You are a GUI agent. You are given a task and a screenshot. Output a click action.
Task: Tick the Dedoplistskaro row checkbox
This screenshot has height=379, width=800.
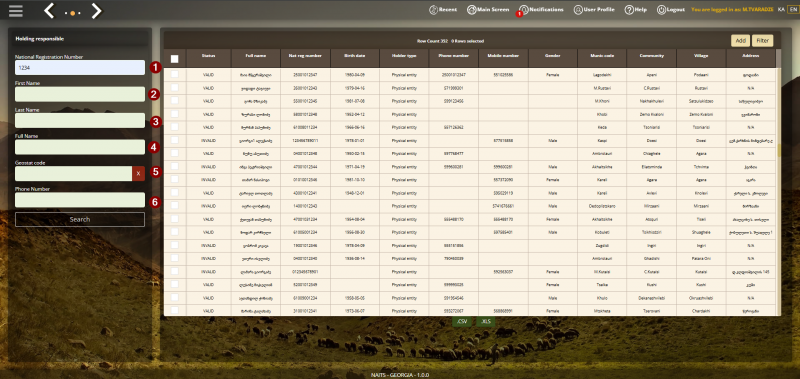[x=174, y=206]
